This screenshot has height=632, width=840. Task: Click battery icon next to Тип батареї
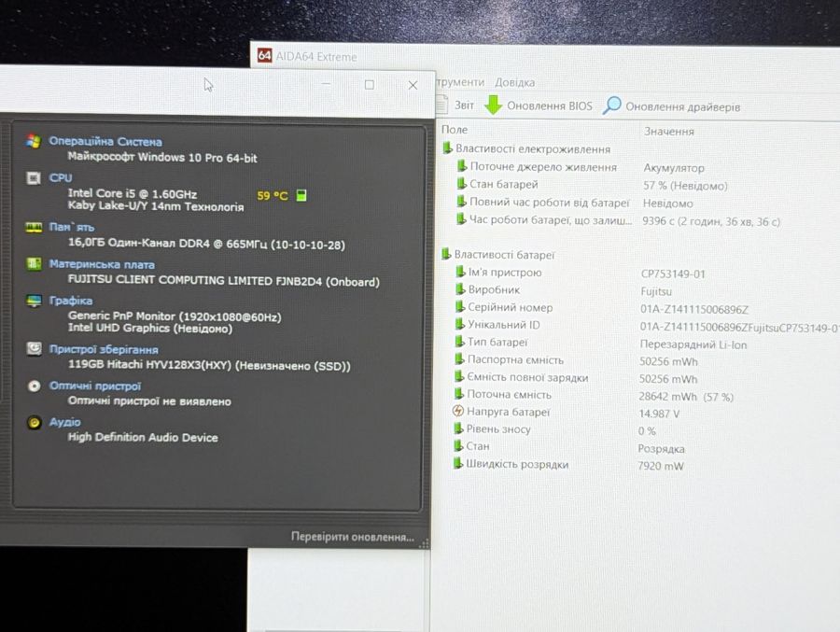tap(459, 342)
